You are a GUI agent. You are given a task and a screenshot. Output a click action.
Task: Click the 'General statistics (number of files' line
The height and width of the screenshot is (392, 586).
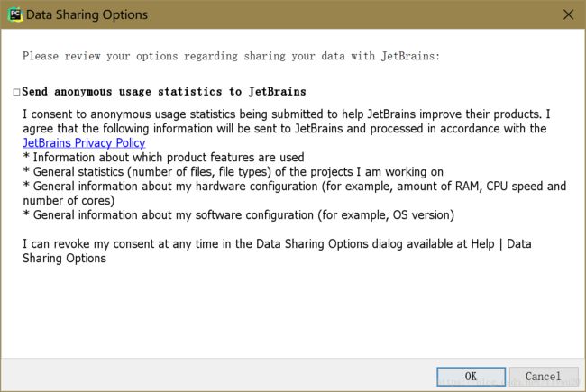tap(233, 172)
